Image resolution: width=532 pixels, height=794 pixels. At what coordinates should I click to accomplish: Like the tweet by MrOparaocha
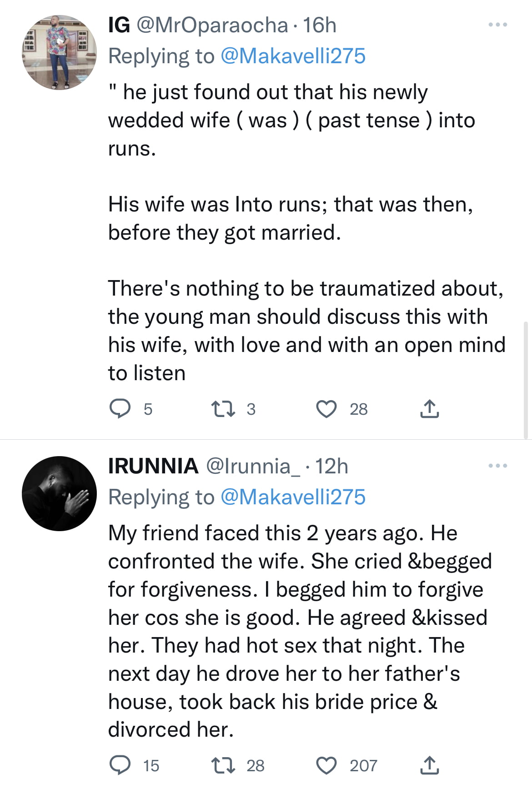click(x=326, y=408)
